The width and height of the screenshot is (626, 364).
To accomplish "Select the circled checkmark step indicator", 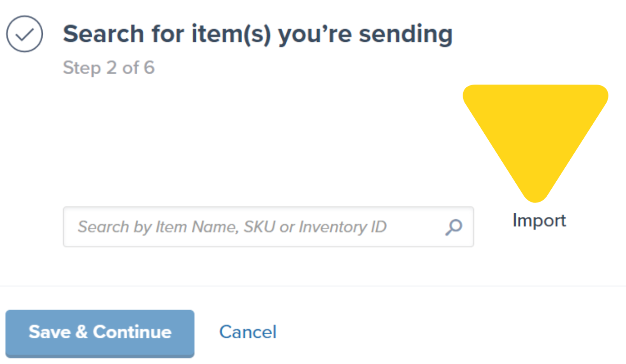I will [25, 33].
